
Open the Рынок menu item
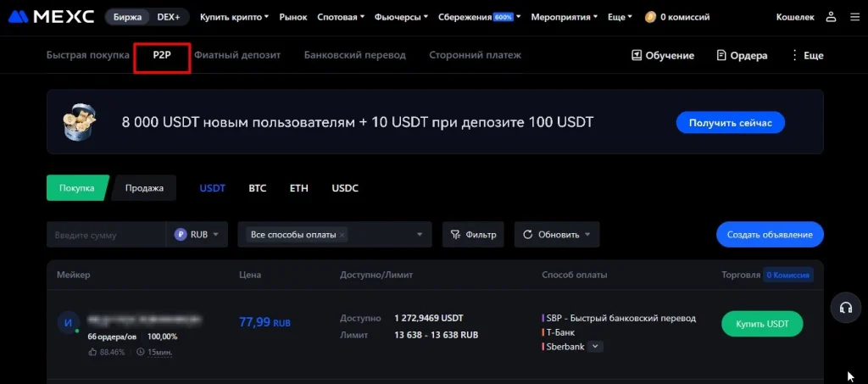[293, 17]
